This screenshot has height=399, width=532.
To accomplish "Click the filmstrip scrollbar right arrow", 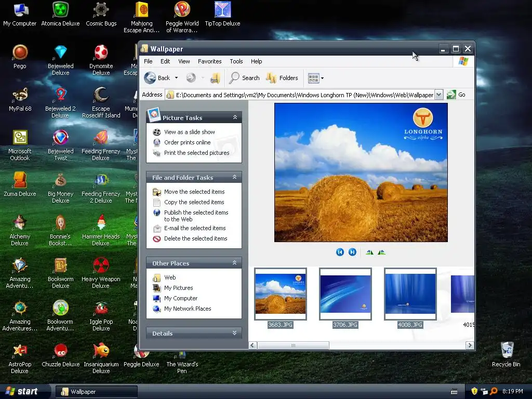I will [x=470, y=345].
